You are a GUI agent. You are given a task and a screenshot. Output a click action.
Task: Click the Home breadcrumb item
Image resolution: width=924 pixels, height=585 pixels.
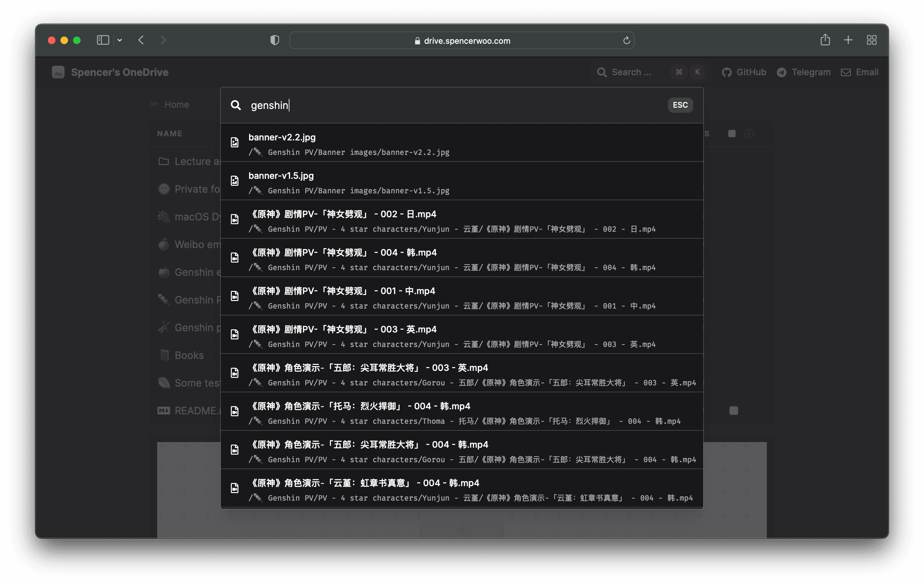pos(176,104)
